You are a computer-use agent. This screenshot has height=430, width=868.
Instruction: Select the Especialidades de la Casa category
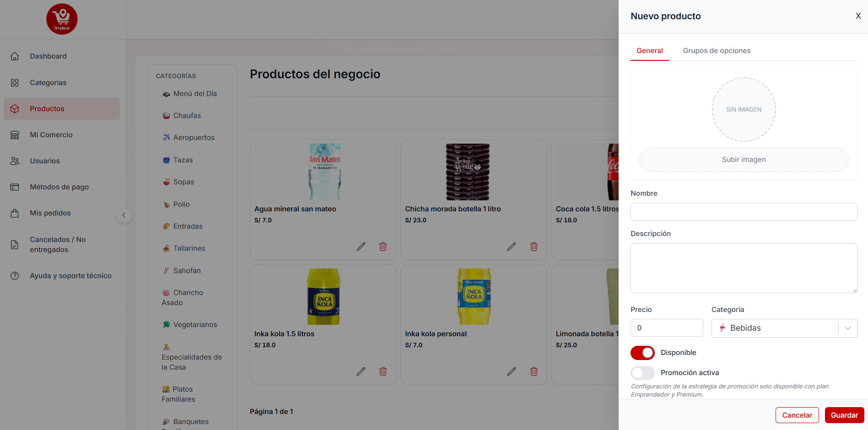[x=192, y=357]
